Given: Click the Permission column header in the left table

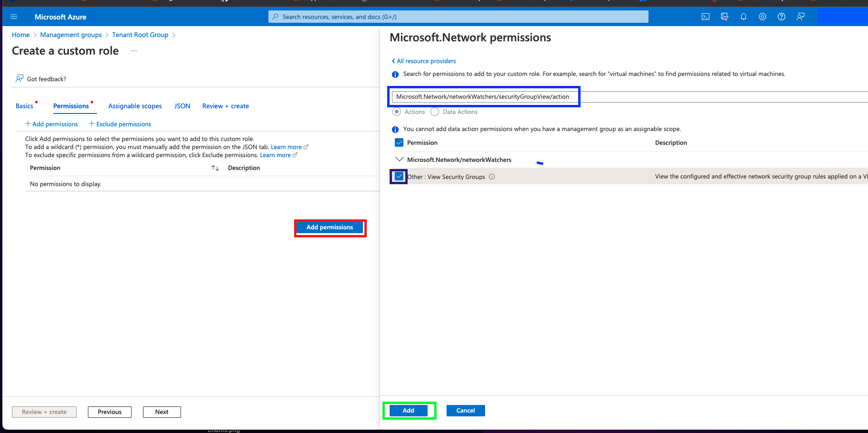Looking at the screenshot, I should click(x=45, y=168).
